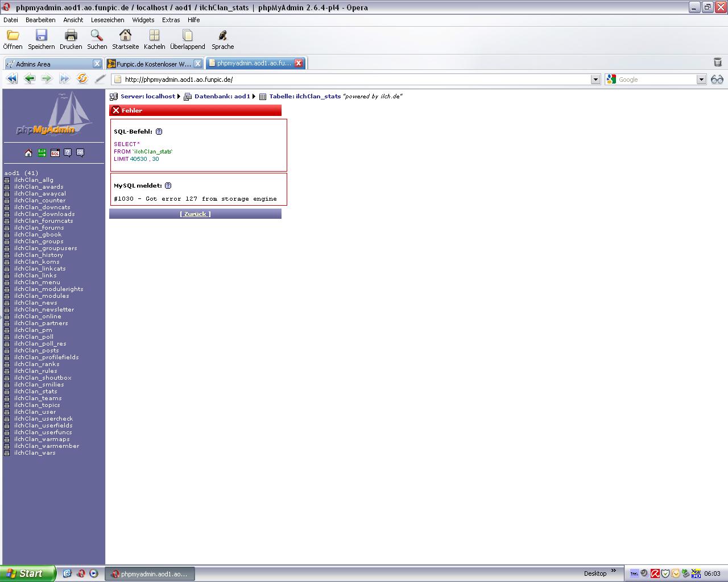Click the green Exit logout icon
The height and width of the screenshot is (582, 728).
pos(42,153)
